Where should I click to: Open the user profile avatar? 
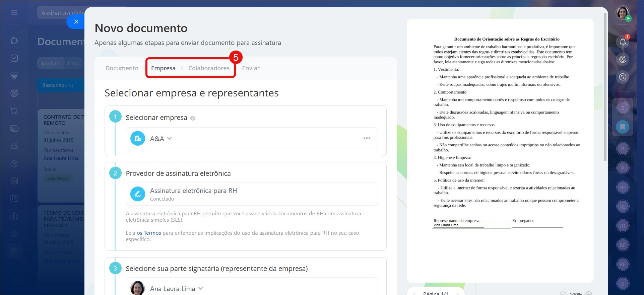click(x=622, y=13)
